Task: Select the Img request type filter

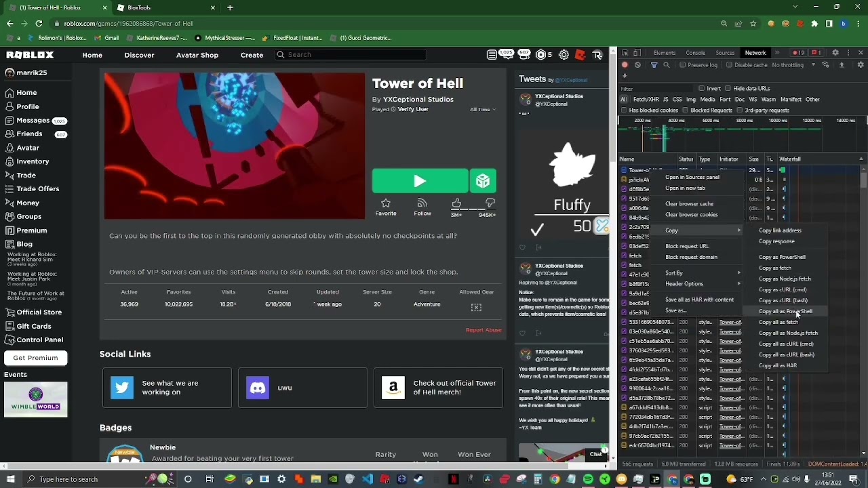Action: [x=692, y=100]
